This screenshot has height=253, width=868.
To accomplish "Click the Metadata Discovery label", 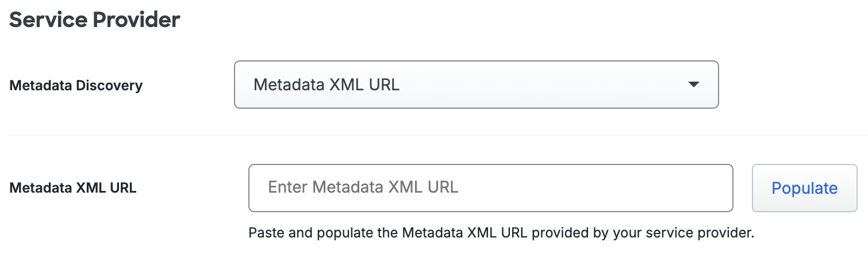I will tap(76, 86).
